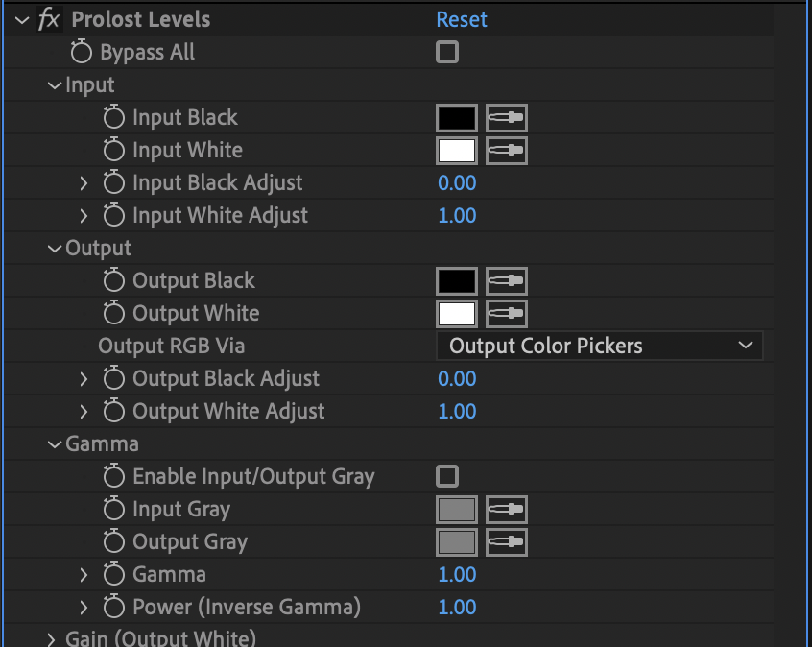Toggle the fx effect switch for Prolost Levels
This screenshot has width=812, height=647.
(x=49, y=20)
